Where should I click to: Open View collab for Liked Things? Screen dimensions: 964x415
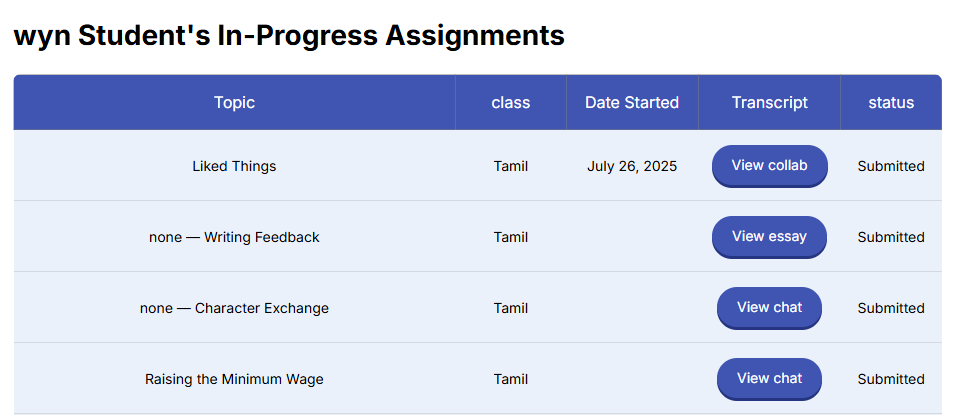[x=769, y=165]
